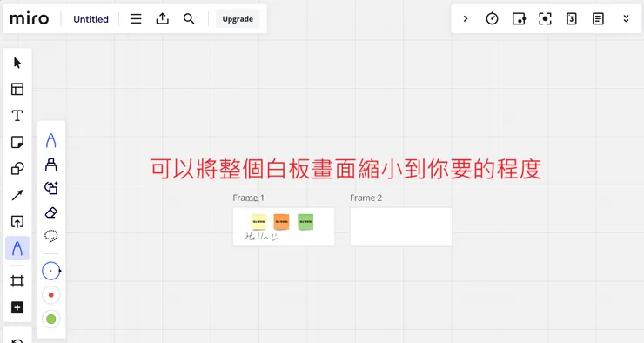Start the Timer tool

tap(492, 18)
